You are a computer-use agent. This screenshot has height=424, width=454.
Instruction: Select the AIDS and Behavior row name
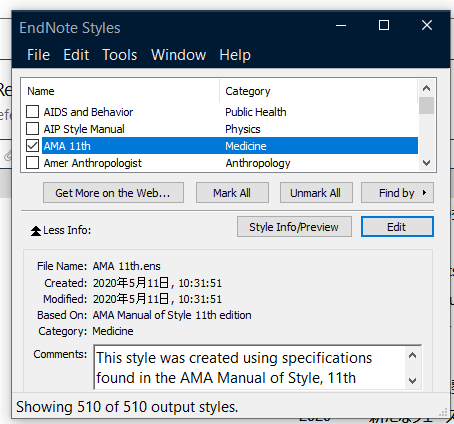click(x=88, y=112)
